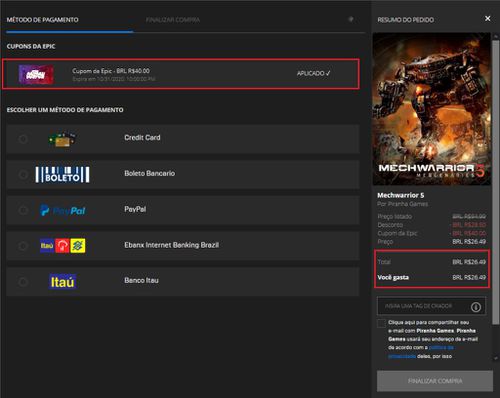Click the Credit Card label
The image size is (500, 398).
[142, 138]
